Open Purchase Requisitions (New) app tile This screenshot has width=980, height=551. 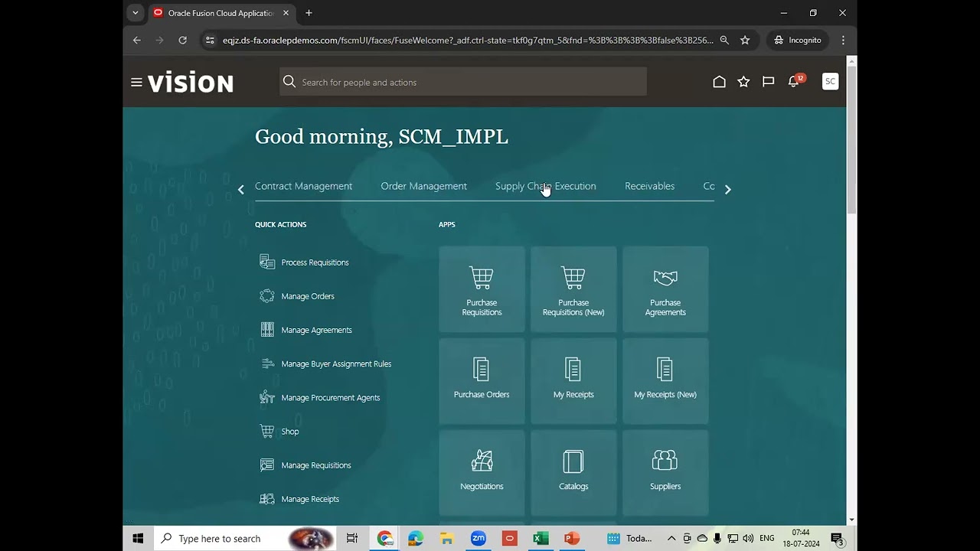click(x=573, y=289)
